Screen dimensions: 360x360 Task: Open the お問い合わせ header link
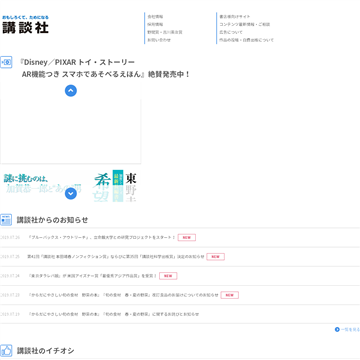159,40
